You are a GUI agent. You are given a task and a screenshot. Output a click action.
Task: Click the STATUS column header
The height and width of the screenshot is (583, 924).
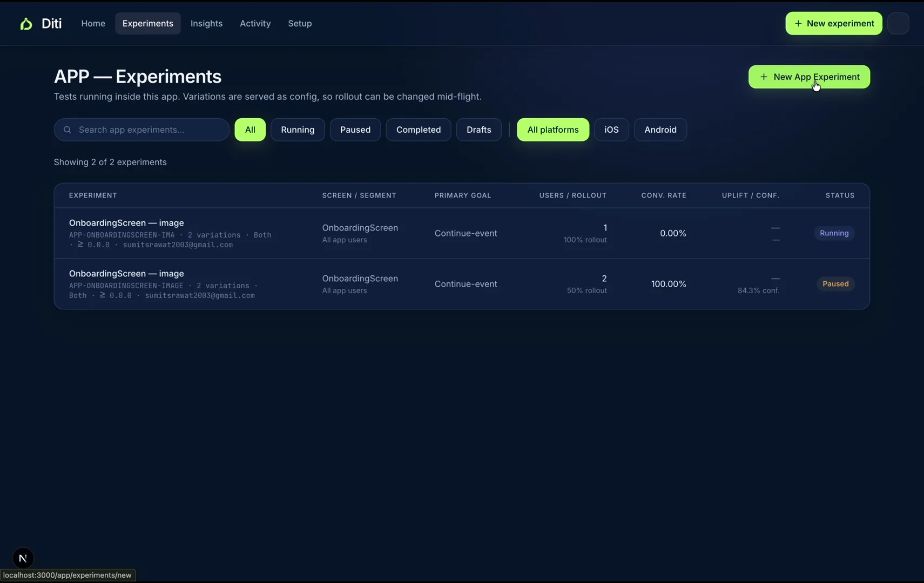click(840, 195)
